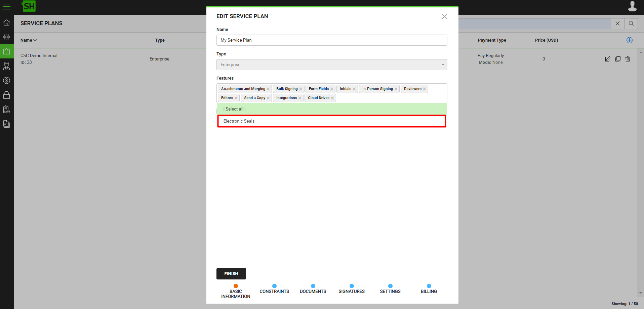
Task: Click the duplicate icon for CSC Demo Internal
Action: 618,59
